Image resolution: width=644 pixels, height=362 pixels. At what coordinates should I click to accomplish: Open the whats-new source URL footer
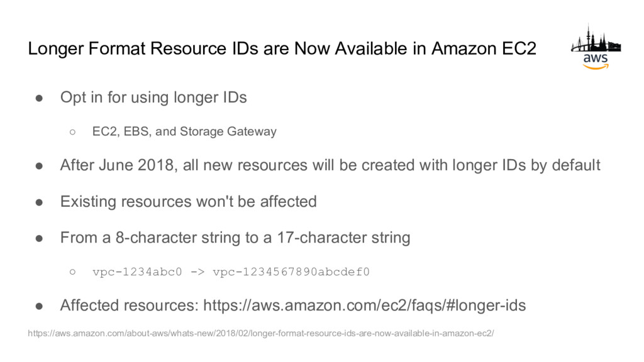261,333
